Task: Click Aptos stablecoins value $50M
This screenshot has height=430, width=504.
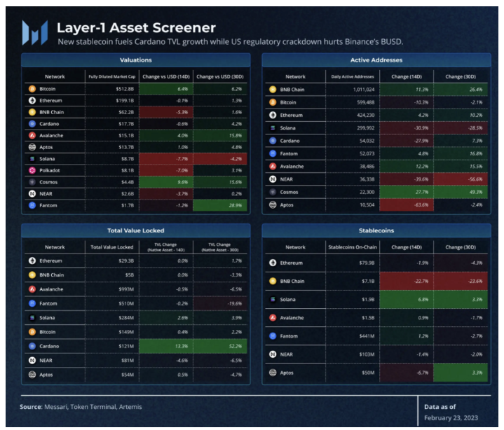Action: pyautogui.click(x=368, y=373)
